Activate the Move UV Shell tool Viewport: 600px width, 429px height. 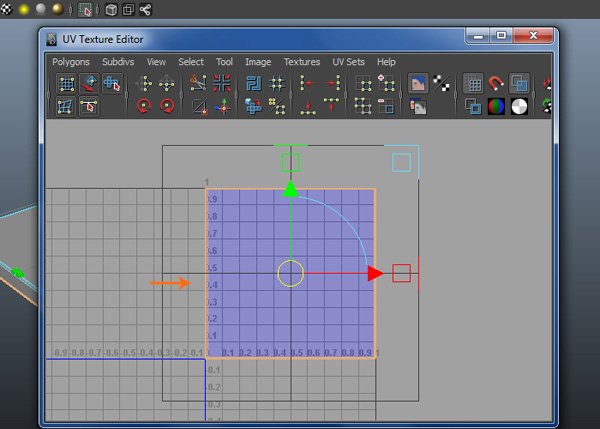pyautogui.click(x=89, y=83)
